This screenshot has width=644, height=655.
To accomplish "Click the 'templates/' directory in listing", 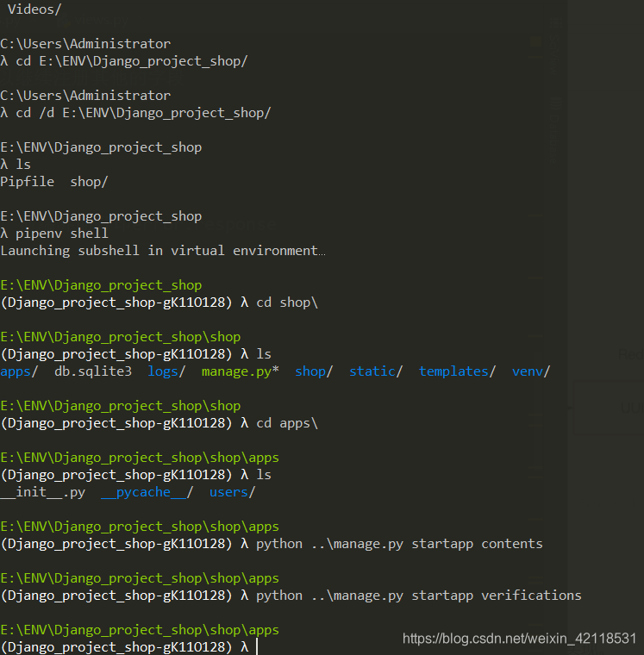I will point(458,371).
